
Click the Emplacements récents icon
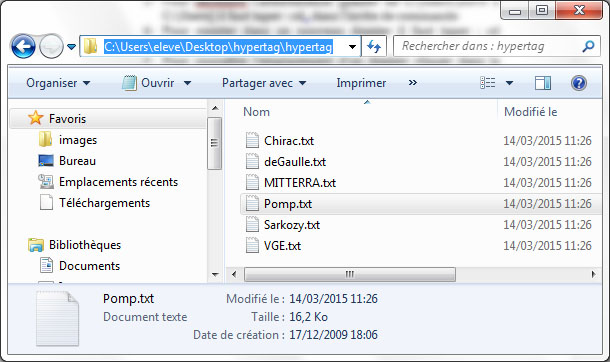[46, 182]
